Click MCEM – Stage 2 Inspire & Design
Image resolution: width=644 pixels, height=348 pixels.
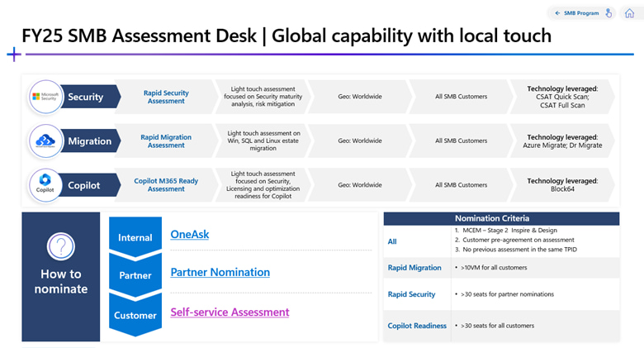tap(509, 231)
